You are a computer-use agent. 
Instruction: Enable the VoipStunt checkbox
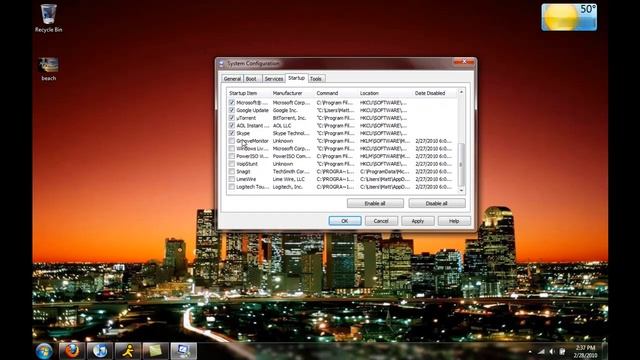(x=231, y=164)
